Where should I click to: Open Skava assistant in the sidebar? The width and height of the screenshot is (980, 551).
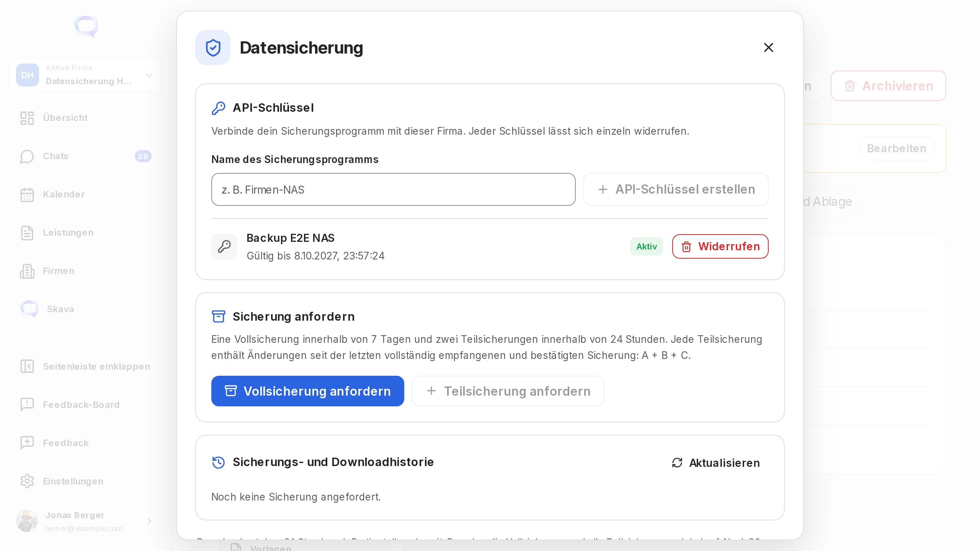point(85,309)
